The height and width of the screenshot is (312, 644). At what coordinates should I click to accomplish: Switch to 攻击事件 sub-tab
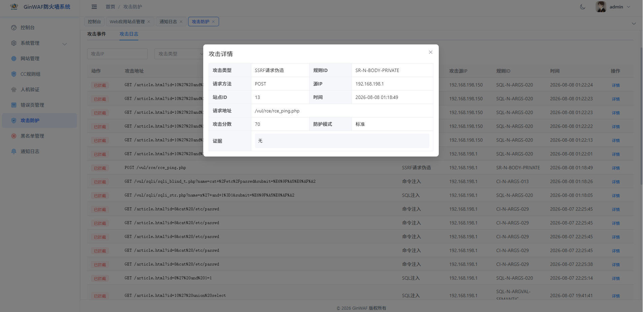coord(97,34)
